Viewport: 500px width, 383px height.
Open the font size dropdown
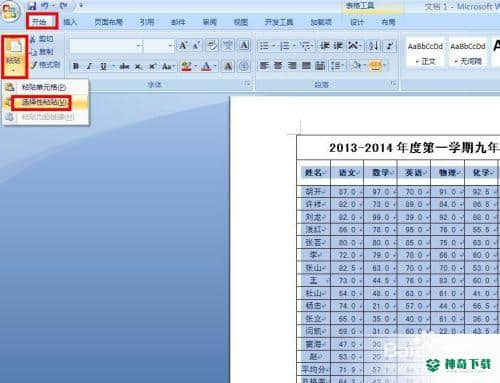tap(170, 46)
